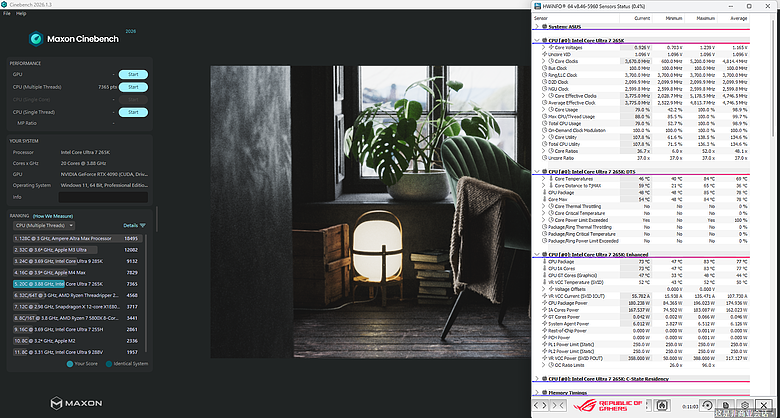
Task: Expand the Core Effective Clocks row
Action: 544,96
